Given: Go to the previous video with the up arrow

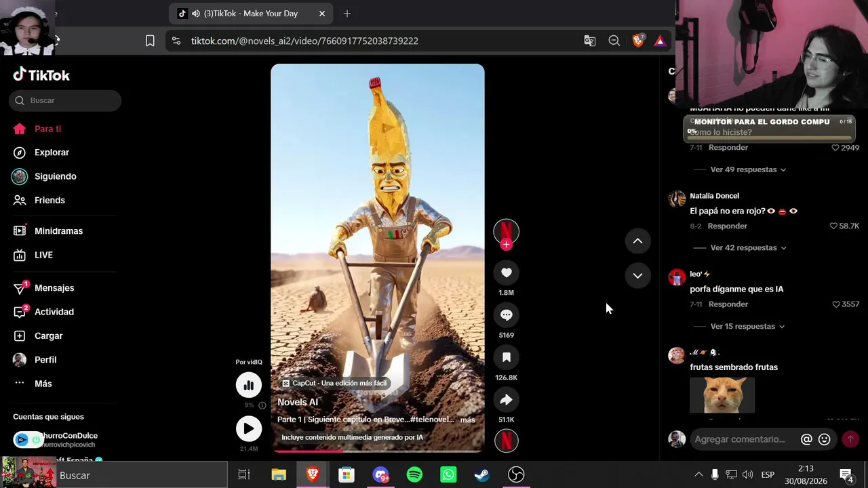Looking at the screenshot, I should click(637, 241).
